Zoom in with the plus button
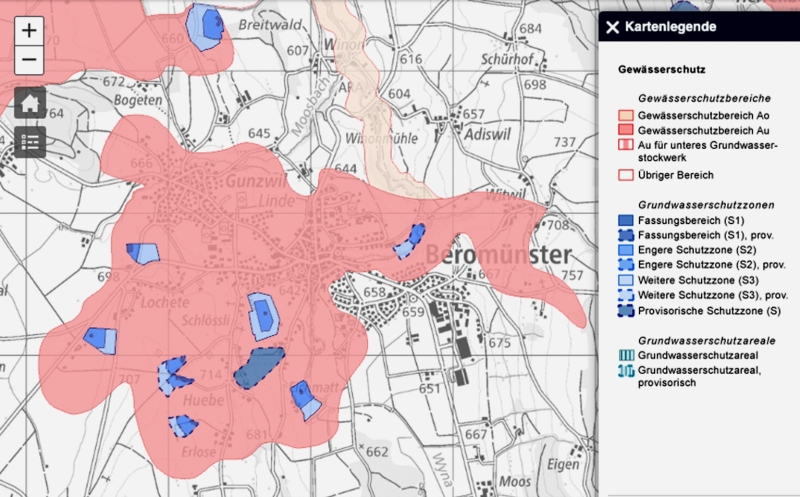This screenshot has width=800, height=497. (29, 30)
